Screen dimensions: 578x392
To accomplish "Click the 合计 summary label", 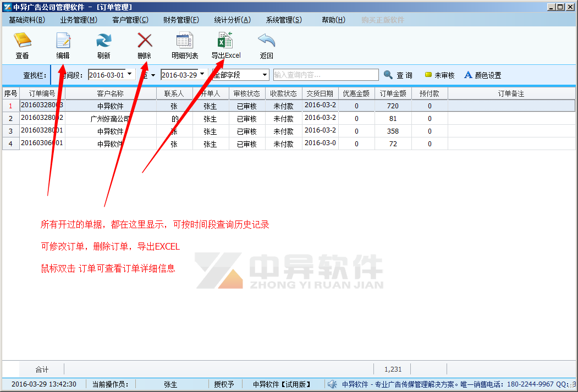I will 42,369.
